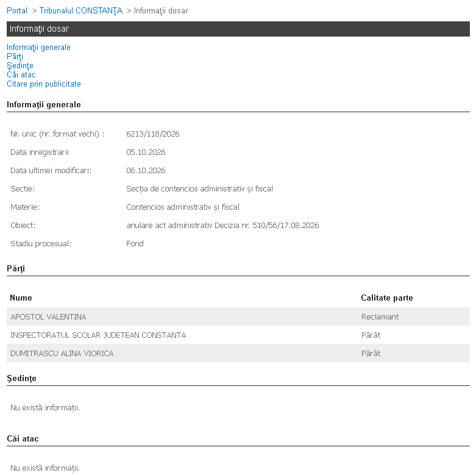Click the Obiect label

point(23,226)
